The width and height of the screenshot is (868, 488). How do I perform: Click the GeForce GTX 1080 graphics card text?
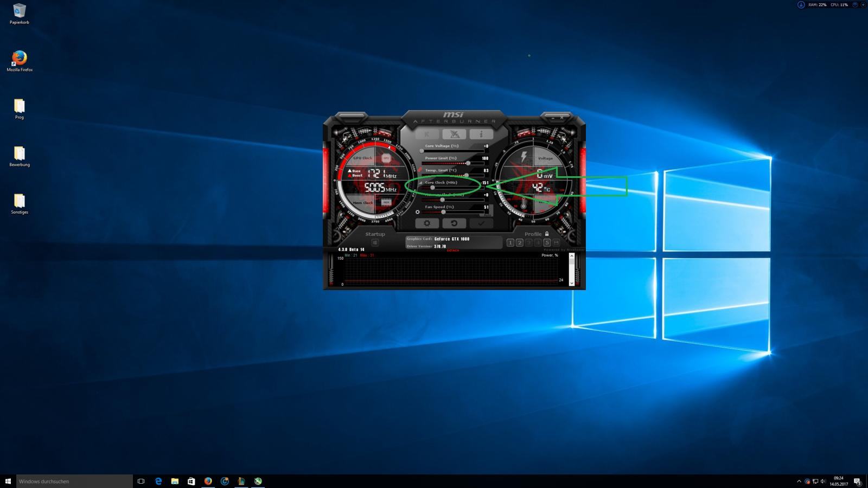pyautogui.click(x=452, y=239)
